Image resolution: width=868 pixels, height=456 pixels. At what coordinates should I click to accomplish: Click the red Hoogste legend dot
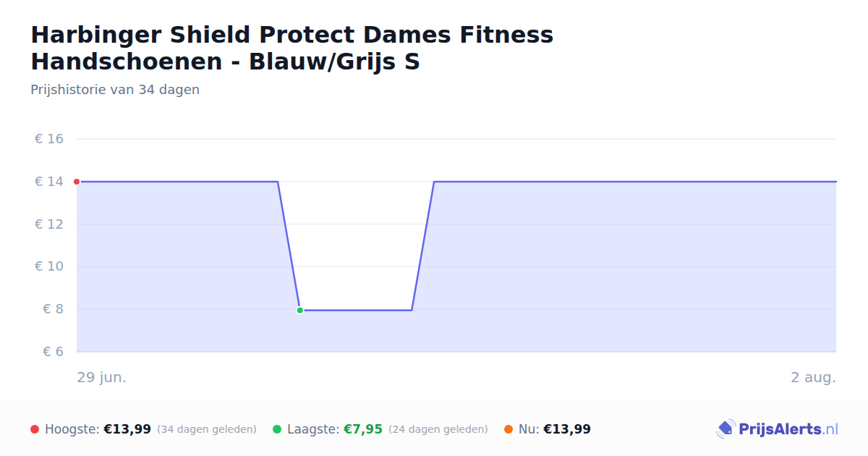pos(35,429)
